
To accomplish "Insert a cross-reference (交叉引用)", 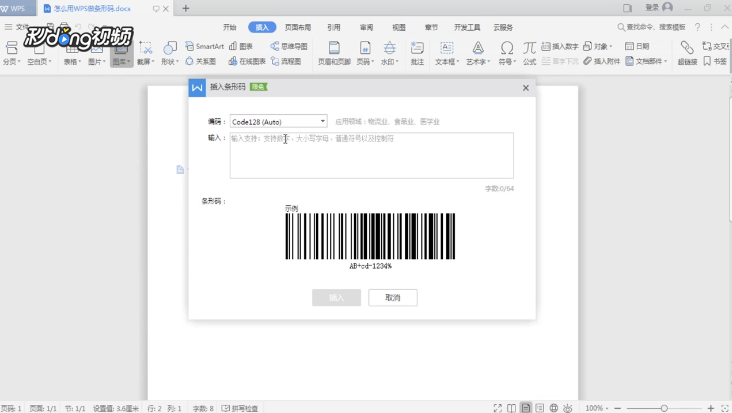I will click(716, 46).
